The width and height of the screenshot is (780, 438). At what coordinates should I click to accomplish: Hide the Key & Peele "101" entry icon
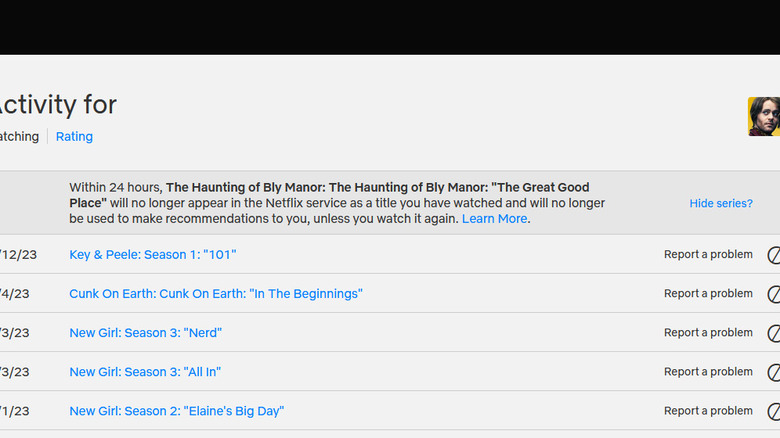pyautogui.click(x=774, y=255)
